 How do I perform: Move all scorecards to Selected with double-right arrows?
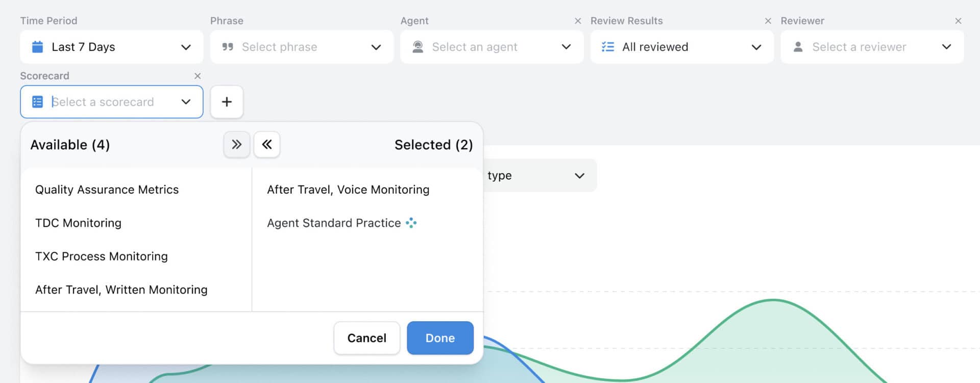coord(236,145)
